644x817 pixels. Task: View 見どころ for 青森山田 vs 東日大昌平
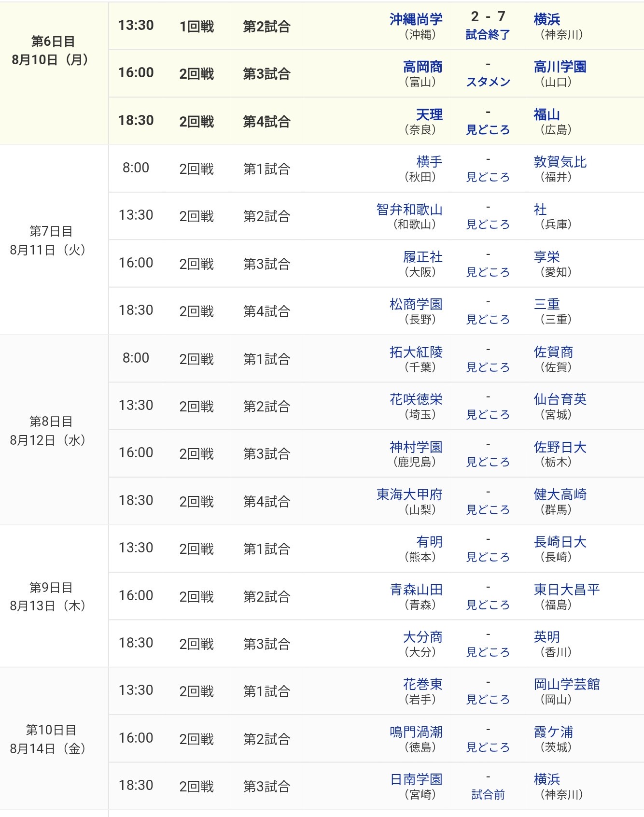point(488,605)
